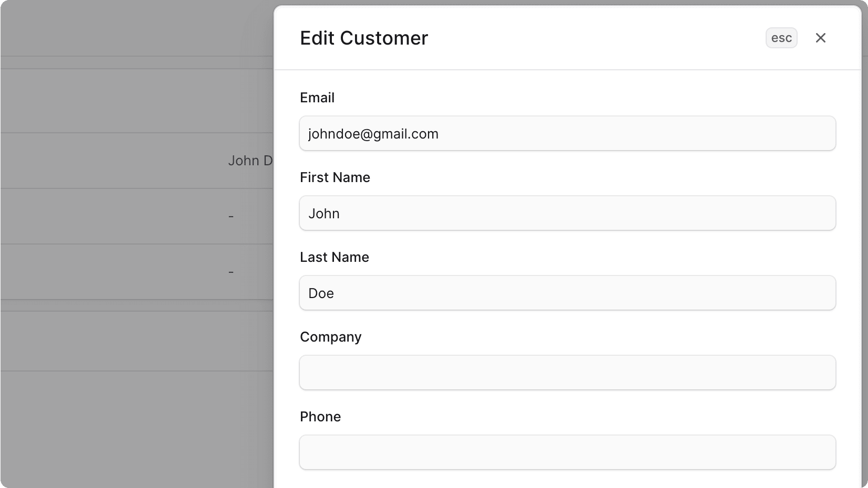Click the First Name label
This screenshot has height=488, width=868.
(x=334, y=177)
